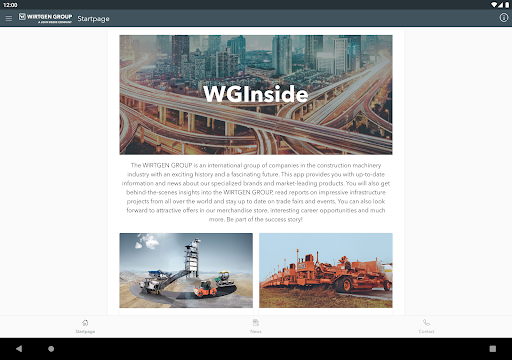Open the info icon in header
Viewport: 512px width, 360px height.
(x=503, y=18)
